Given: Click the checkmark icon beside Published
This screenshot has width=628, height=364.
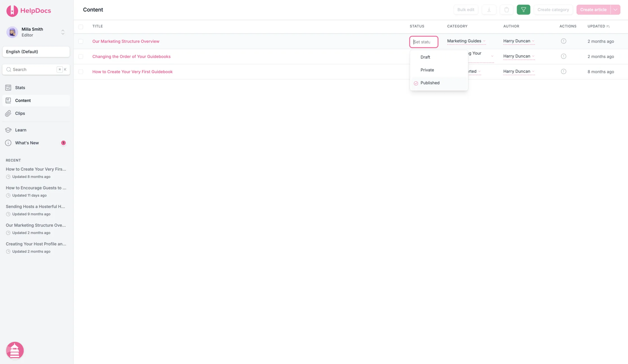Looking at the screenshot, I should click(x=416, y=83).
